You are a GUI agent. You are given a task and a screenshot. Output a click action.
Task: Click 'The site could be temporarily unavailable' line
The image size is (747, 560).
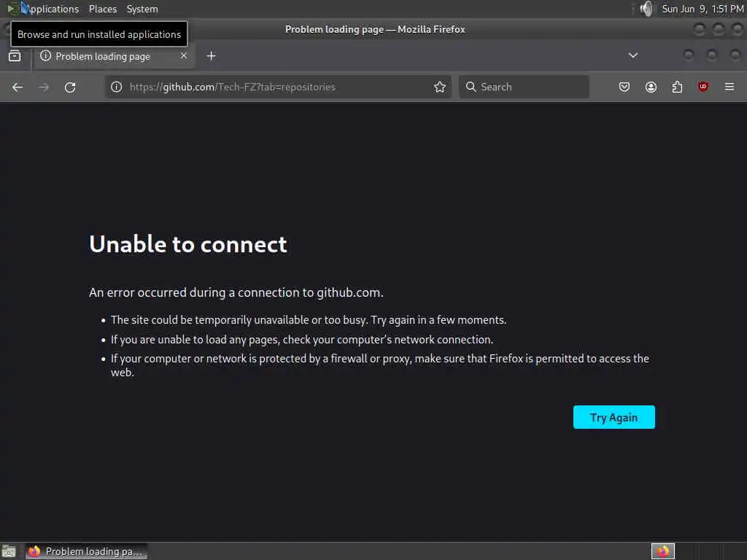309,320
